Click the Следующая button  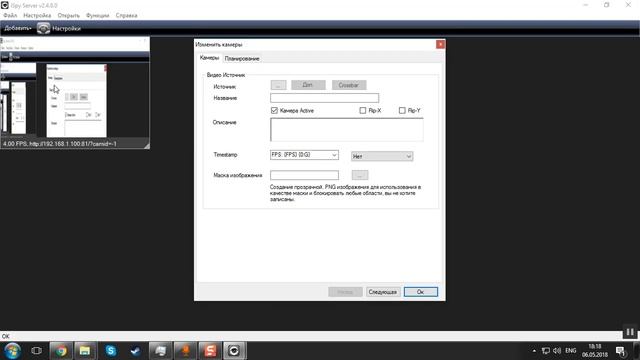point(382,292)
